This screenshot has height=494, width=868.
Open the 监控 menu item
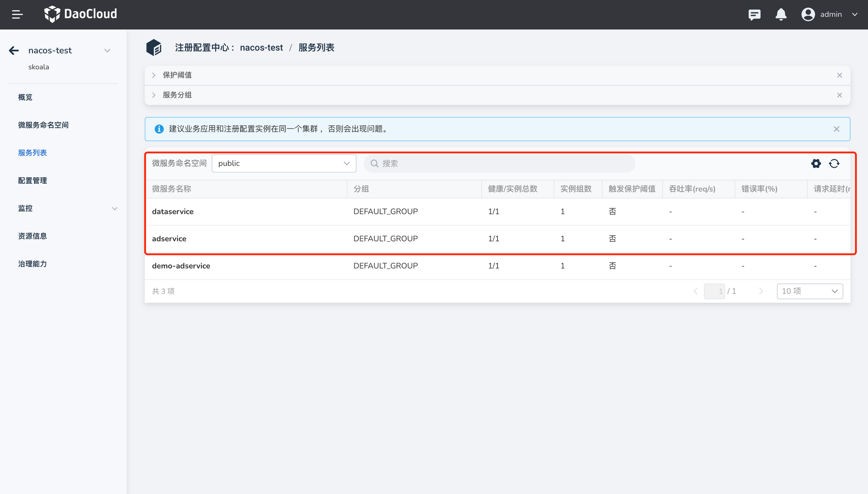coord(25,208)
